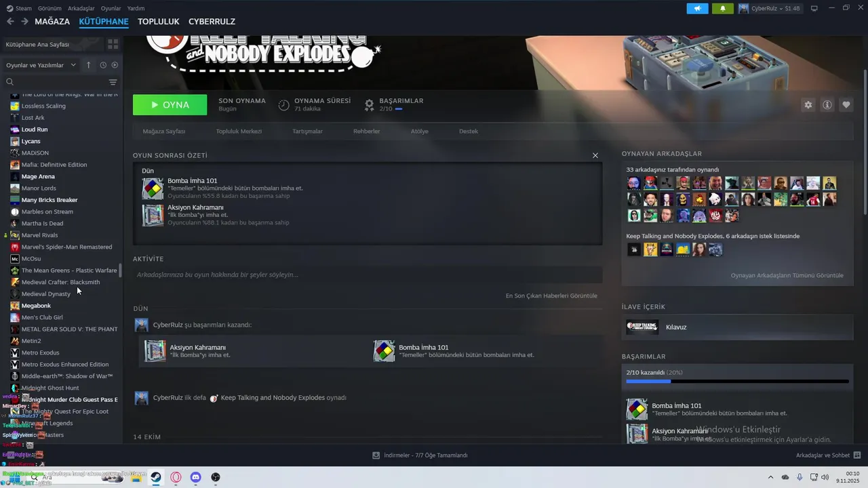
Task: Open Friends and Chat icon
Action: [x=857, y=455]
